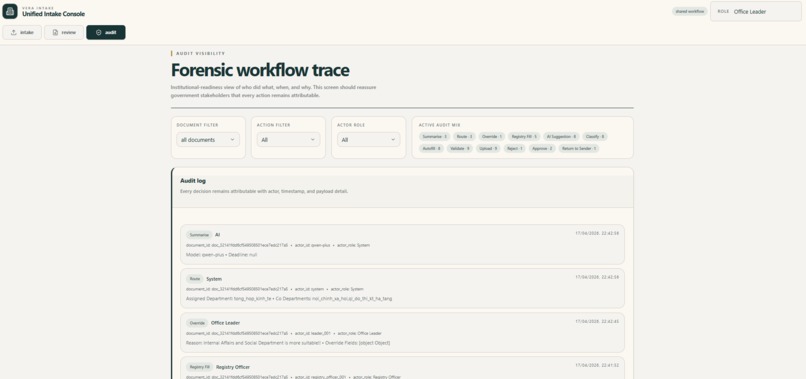Click the Registry Fill tag in the Registry Officer entry
This screenshot has width=806, height=379.
pyautogui.click(x=199, y=367)
